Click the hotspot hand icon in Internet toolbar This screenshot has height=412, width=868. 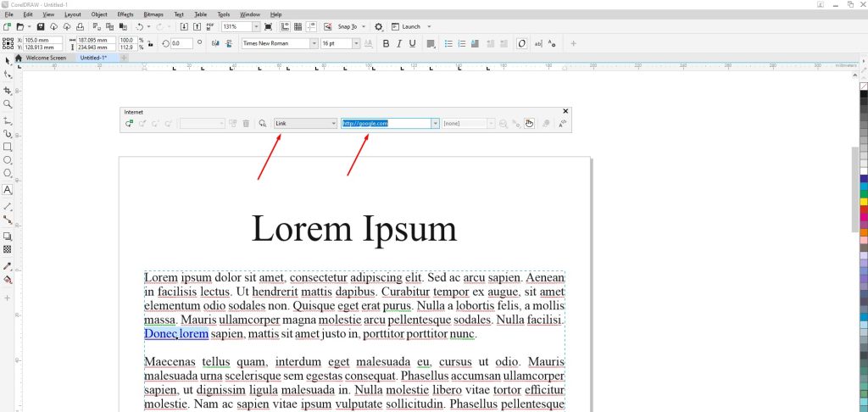[x=529, y=124]
